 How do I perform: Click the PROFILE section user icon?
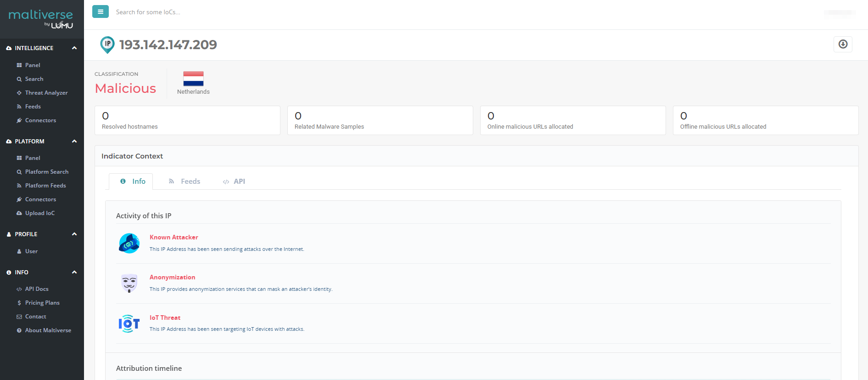point(9,234)
